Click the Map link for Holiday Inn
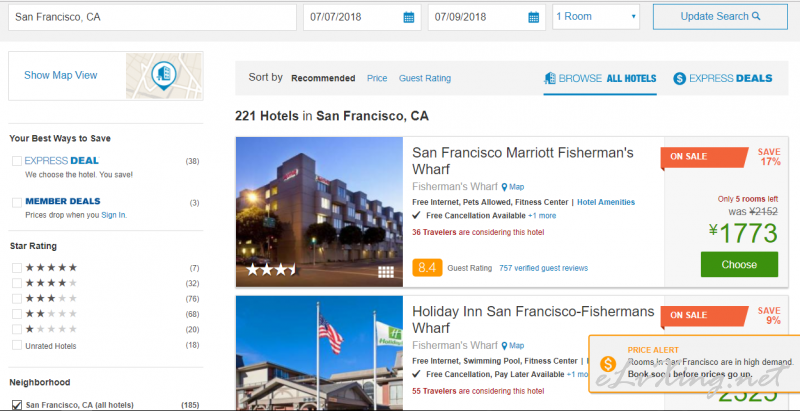The width and height of the screenshot is (800, 411). click(x=517, y=346)
